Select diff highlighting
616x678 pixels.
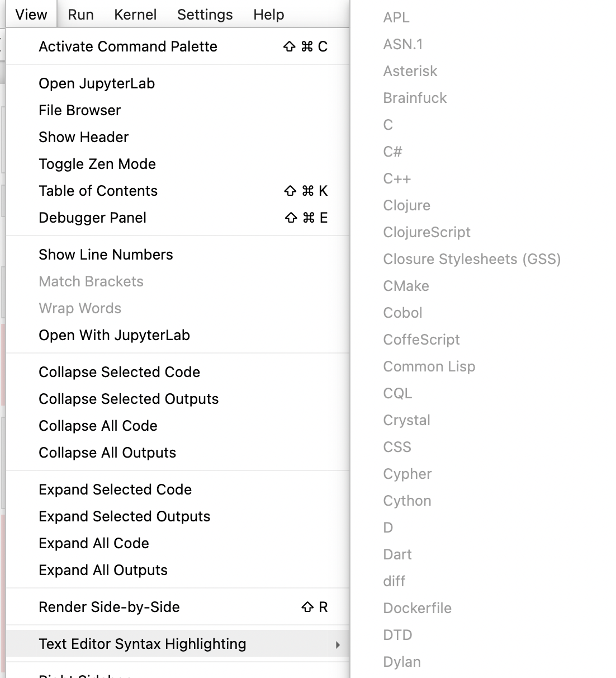(394, 581)
